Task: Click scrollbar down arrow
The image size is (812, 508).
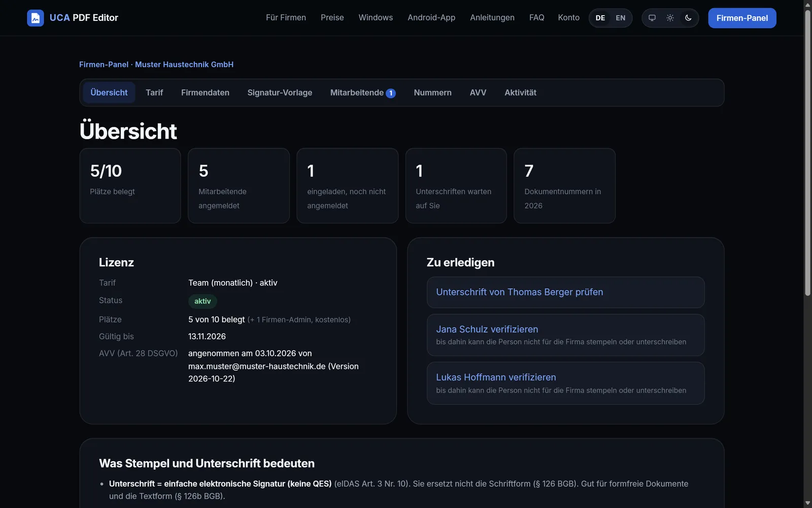Action: (807, 503)
